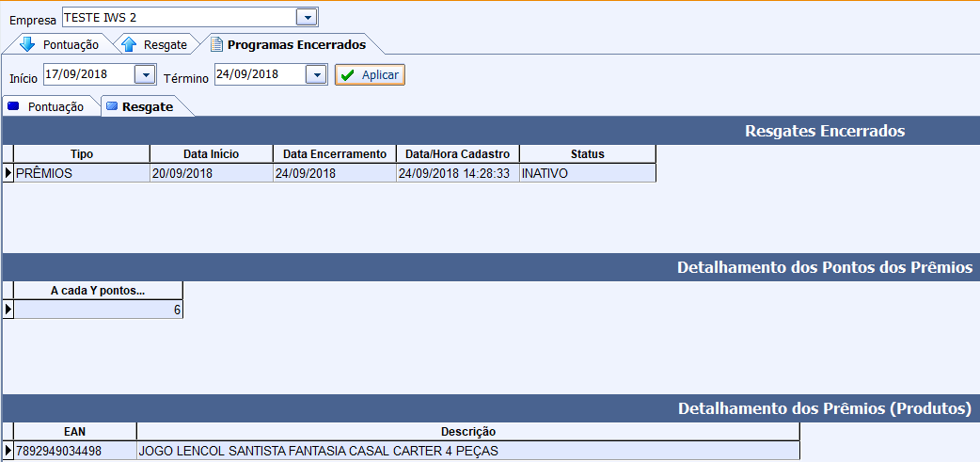Open the Empresa dropdown list
Viewport: 980px width, 462px height.
coord(306,18)
